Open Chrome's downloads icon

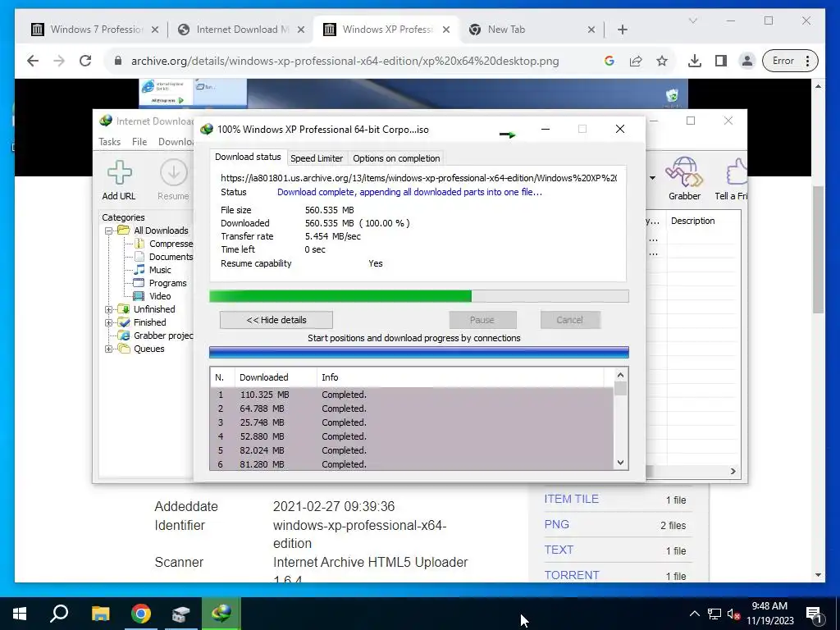[694, 61]
